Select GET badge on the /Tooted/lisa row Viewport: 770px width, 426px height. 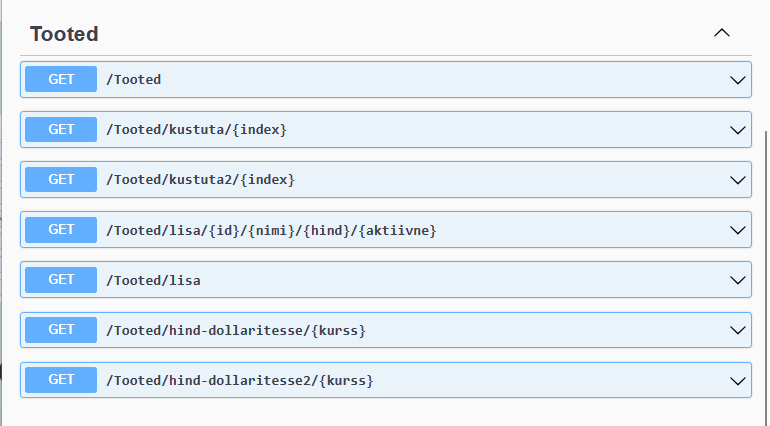pyautogui.click(x=61, y=279)
